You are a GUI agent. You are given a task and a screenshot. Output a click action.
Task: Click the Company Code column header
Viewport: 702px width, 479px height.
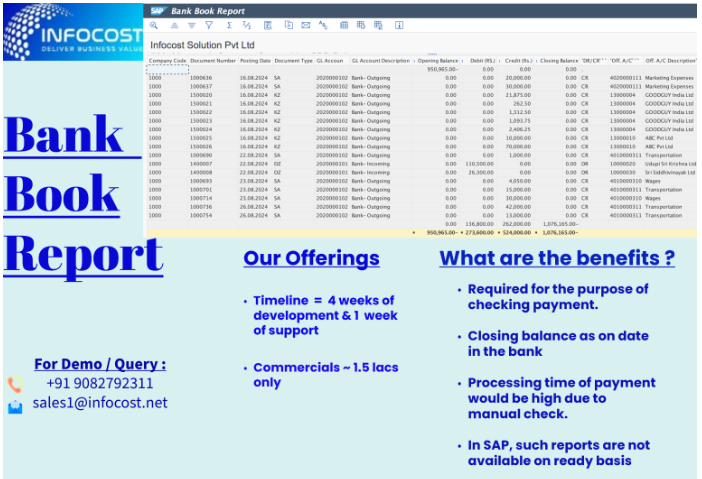tap(167, 60)
